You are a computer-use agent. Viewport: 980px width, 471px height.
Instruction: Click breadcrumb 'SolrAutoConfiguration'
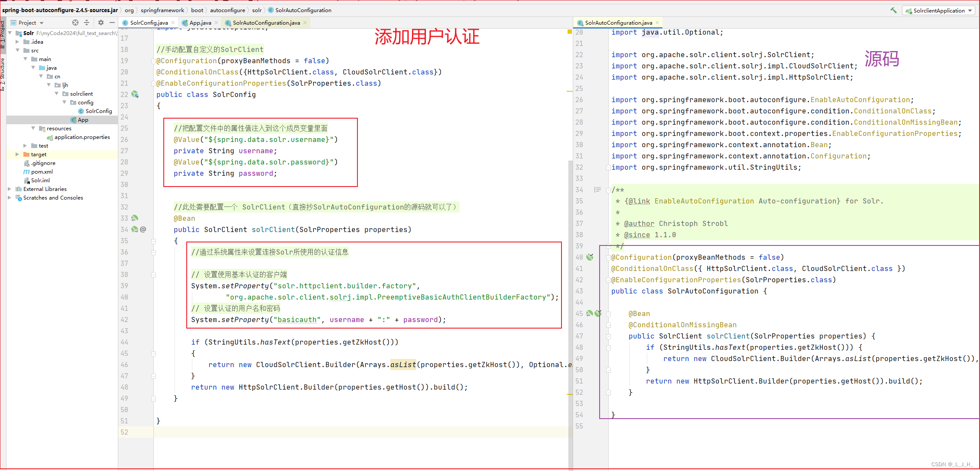pos(300,10)
